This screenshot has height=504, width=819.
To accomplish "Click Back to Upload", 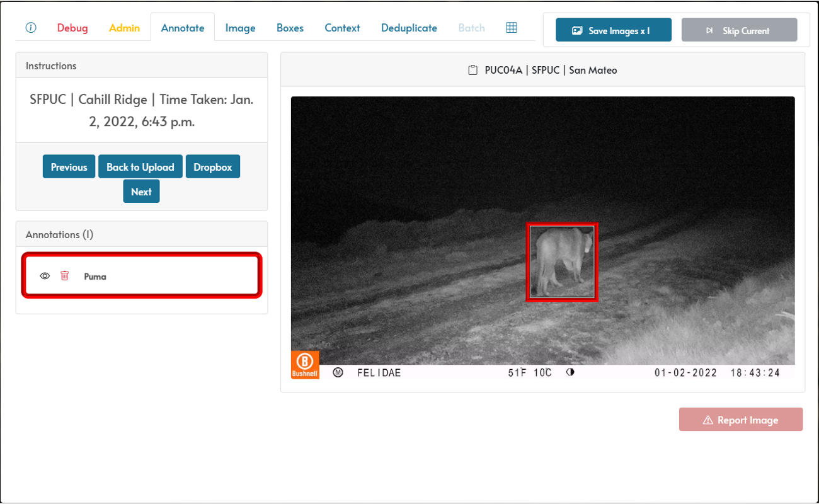I will click(140, 167).
